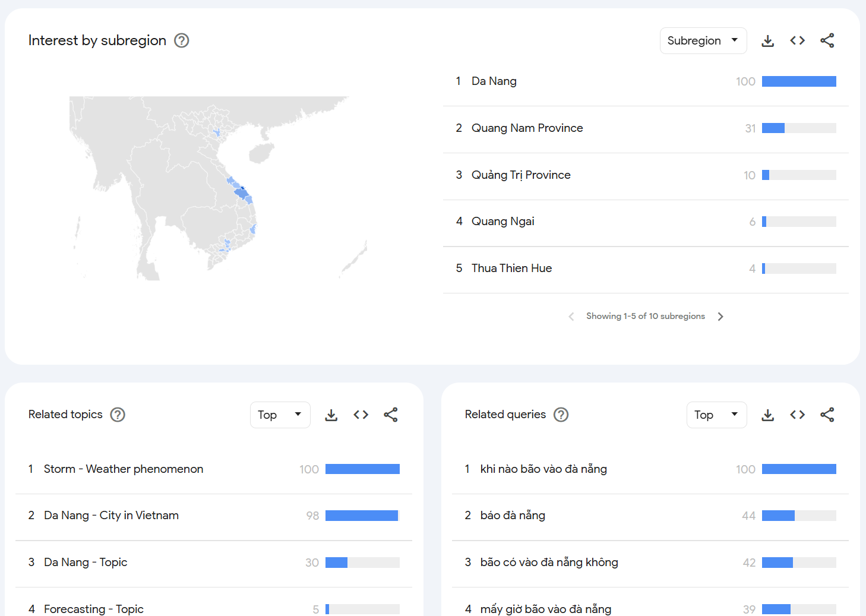This screenshot has height=616, width=866.
Task: Go to next page of subregions
Action: [x=720, y=317]
